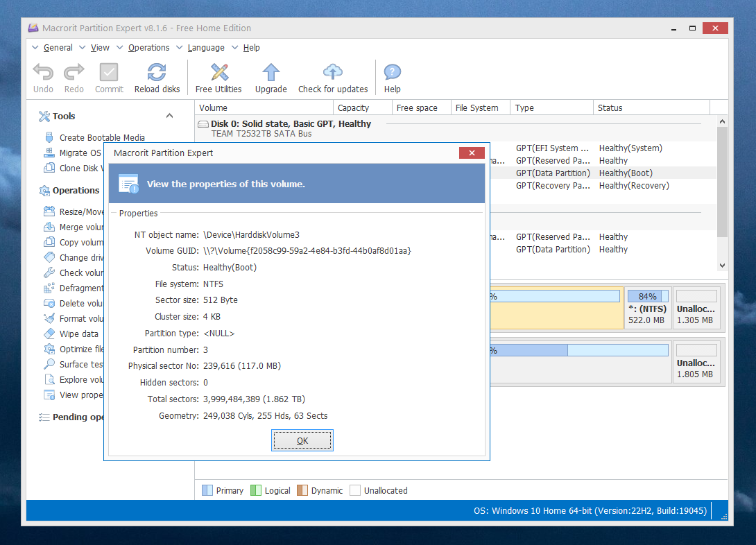Sort by the Status column header

click(652, 108)
